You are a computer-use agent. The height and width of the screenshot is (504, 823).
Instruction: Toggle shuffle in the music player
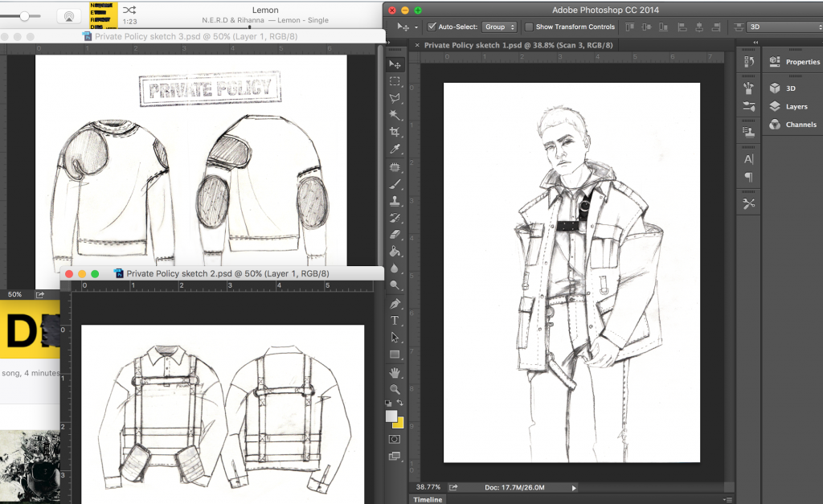coord(129,10)
